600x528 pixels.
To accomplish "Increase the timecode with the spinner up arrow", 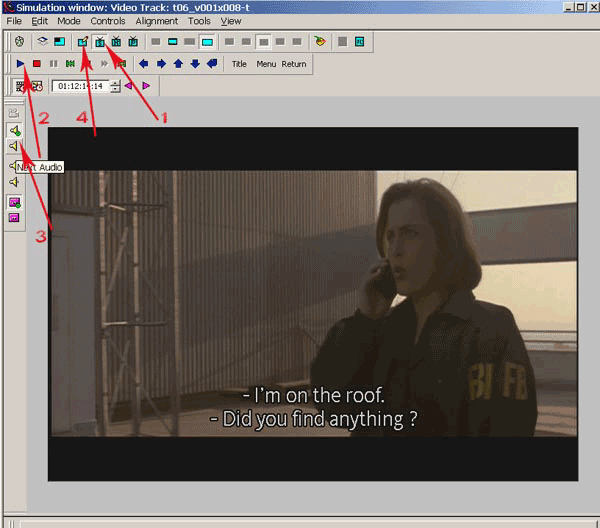I will (x=115, y=83).
